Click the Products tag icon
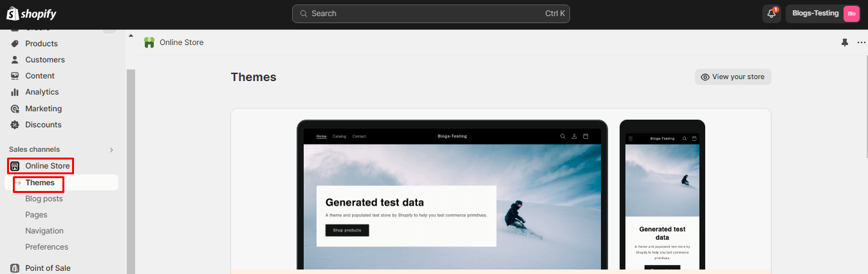This screenshot has width=868, height=274. click(x=15, y=44)
